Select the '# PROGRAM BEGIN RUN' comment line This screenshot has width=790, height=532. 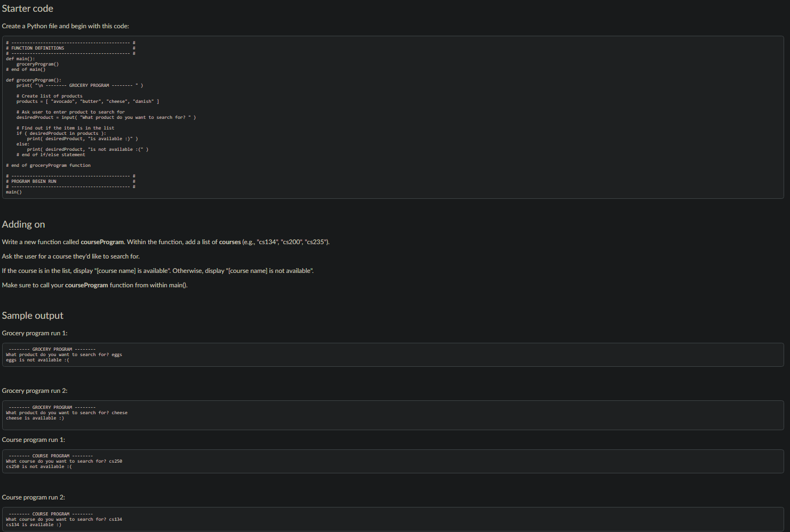pos(70,181)
